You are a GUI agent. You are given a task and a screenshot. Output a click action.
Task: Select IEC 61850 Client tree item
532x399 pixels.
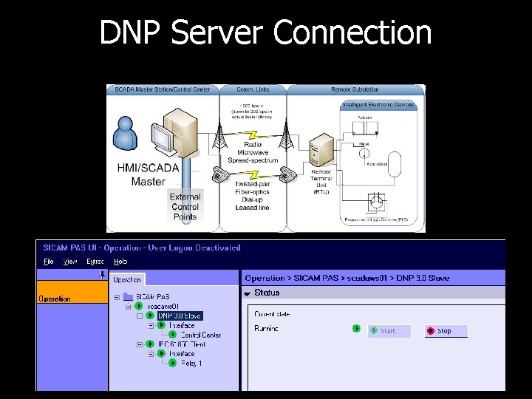tap(182, 344)
